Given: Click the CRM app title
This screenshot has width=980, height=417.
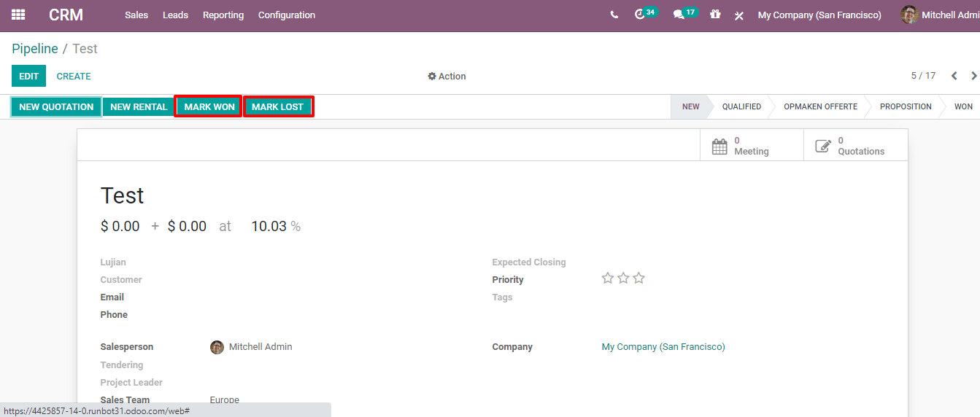Looking at the screenshot, I should 66,15.
